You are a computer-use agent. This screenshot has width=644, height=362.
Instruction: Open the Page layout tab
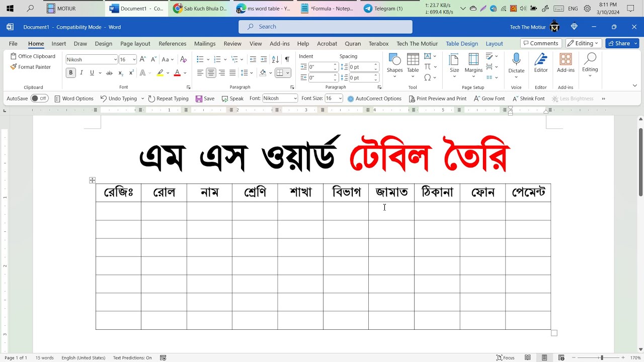point(135,44)
